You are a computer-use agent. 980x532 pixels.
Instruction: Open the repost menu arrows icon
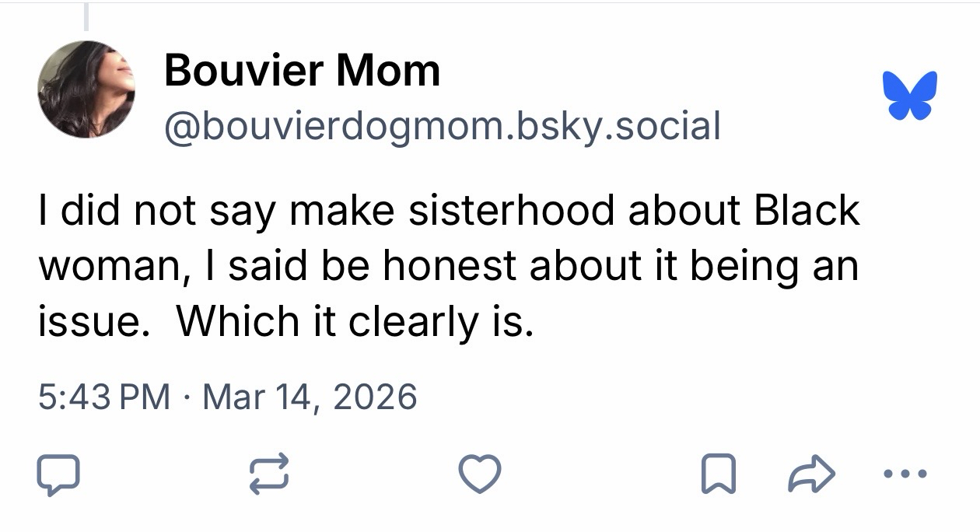[269, 474]
